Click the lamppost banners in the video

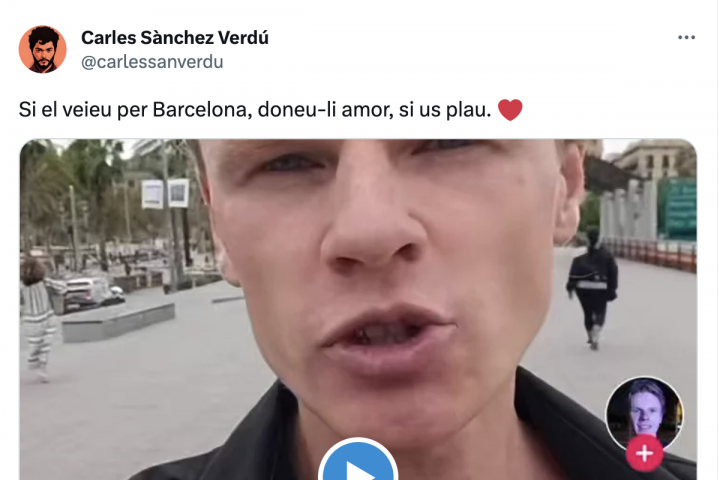pyautogui.click(x=165, y=193)
